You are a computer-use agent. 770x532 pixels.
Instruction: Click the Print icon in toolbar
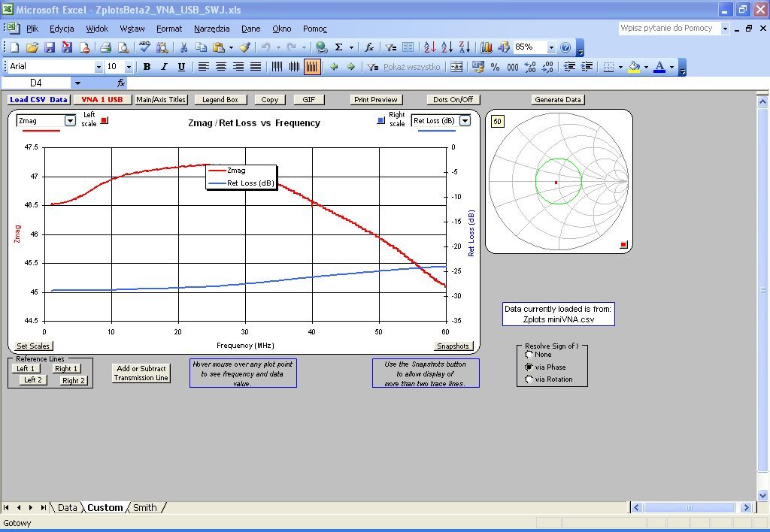click(x=106, y=47)
